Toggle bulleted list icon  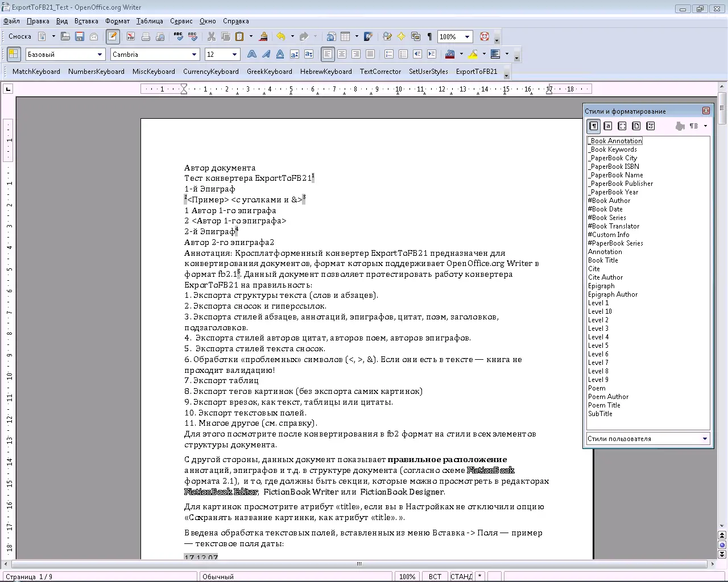pos(403,54)
